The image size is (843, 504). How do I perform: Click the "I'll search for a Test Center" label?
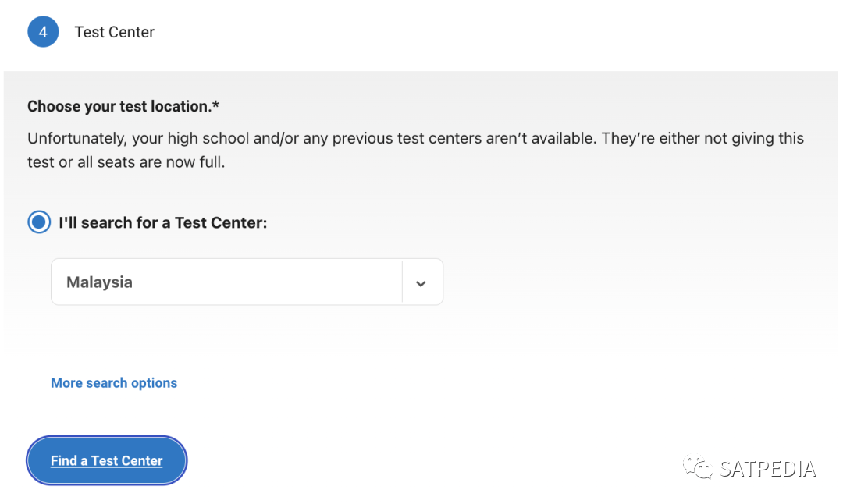point(162,222)
